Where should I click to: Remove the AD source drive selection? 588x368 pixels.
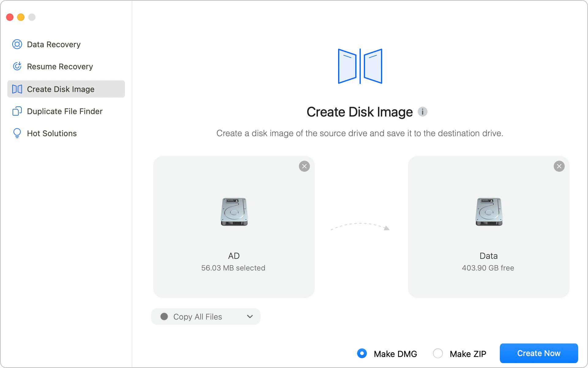coord(304,166)
